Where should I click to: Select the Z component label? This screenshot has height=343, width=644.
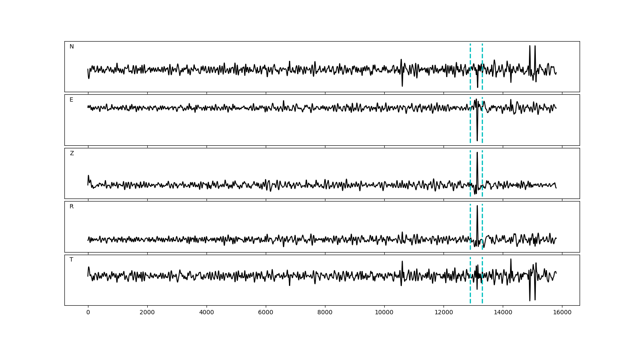pyautogui.click(x=72, y=153)
